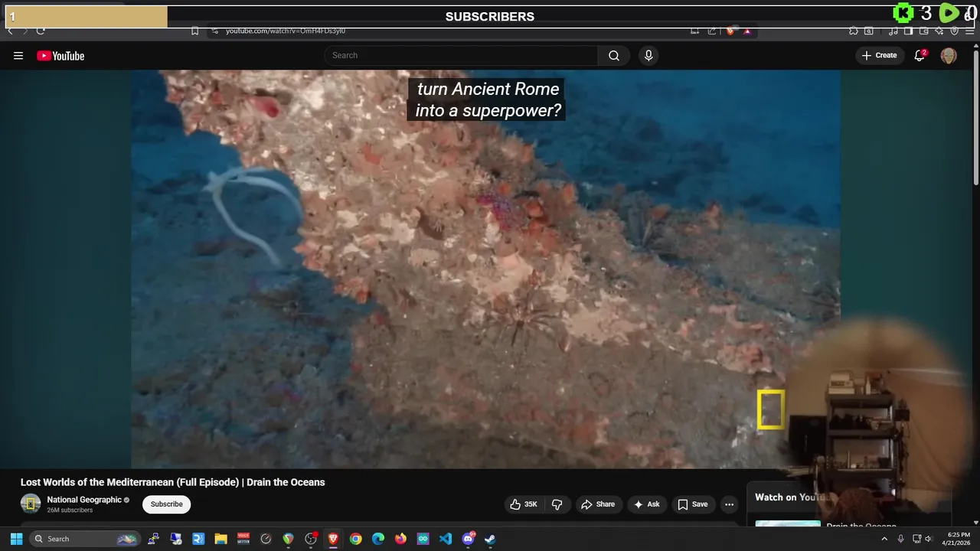This screenshot has height=551, width=980.
Task: Start voice search with microphone icon
Action: pyautogui.click(x=648, y=55)
